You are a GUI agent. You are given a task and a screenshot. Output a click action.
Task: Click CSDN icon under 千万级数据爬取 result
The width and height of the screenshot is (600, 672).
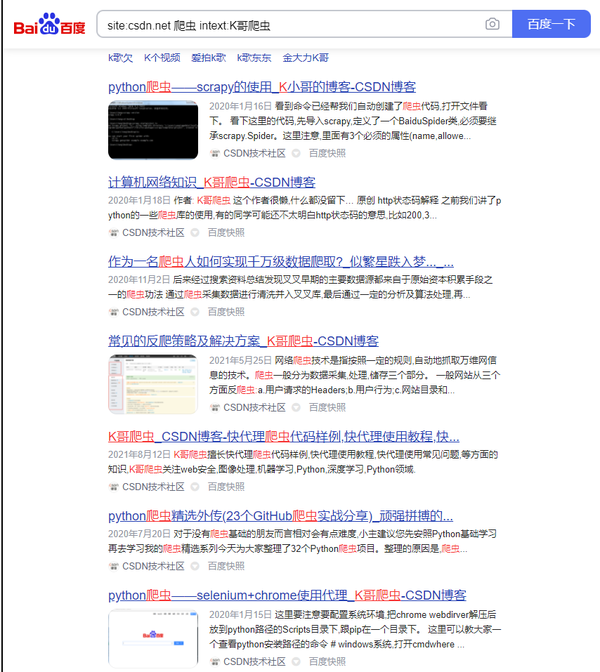pyautogui.click(x=114, y=312)
